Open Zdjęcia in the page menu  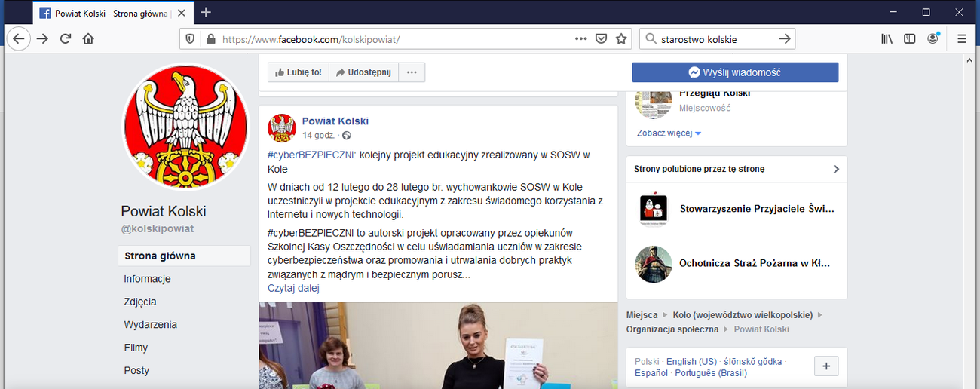point(140,302)
